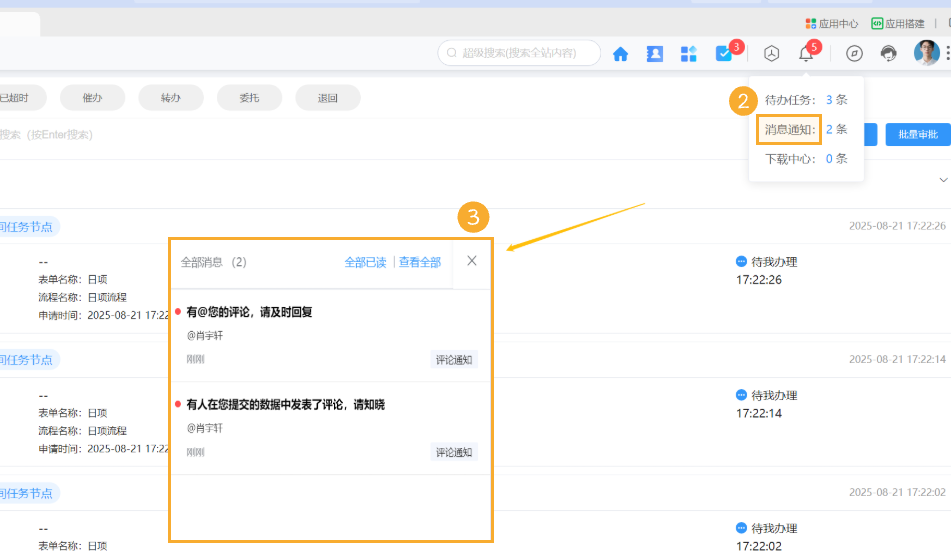951x557 pixels.
Task: Mark all messages as read (全部已读)
Action: coord(365,262)
